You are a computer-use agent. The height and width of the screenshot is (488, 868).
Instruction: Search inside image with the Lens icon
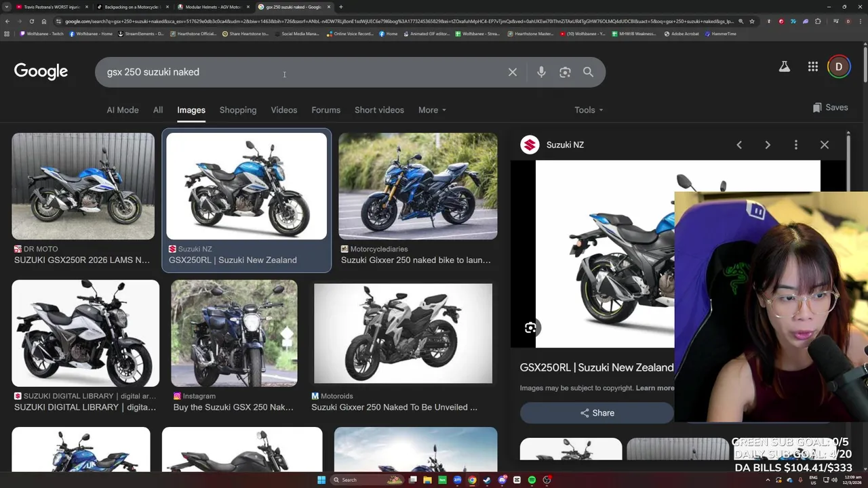point(530,328)
